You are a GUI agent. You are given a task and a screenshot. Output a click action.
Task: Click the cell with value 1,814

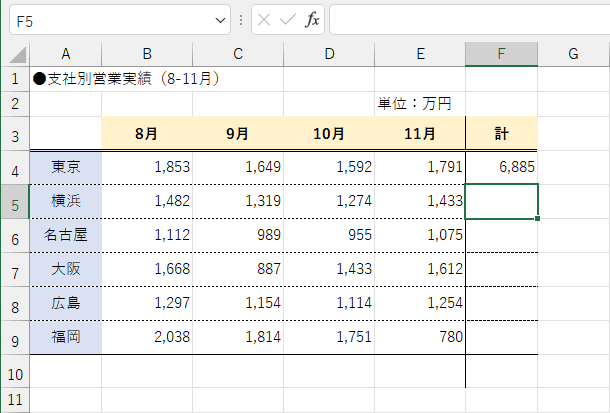pyautogui.click(x=238, y=337)
